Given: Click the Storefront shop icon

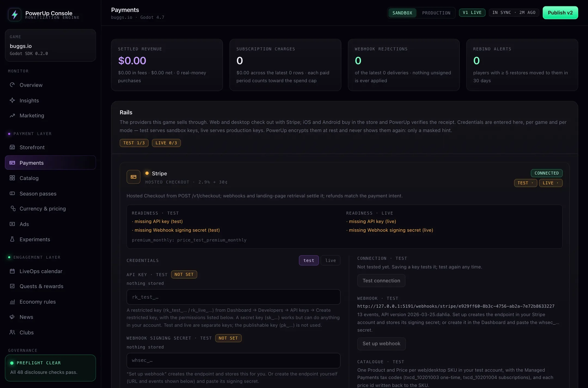Looking at the screenshot, I should 12,147.
